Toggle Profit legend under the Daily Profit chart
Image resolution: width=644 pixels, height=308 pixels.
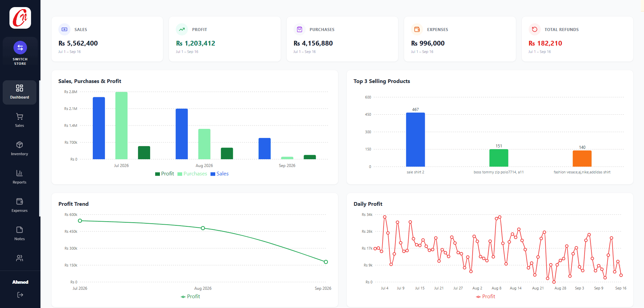(485, 297)
